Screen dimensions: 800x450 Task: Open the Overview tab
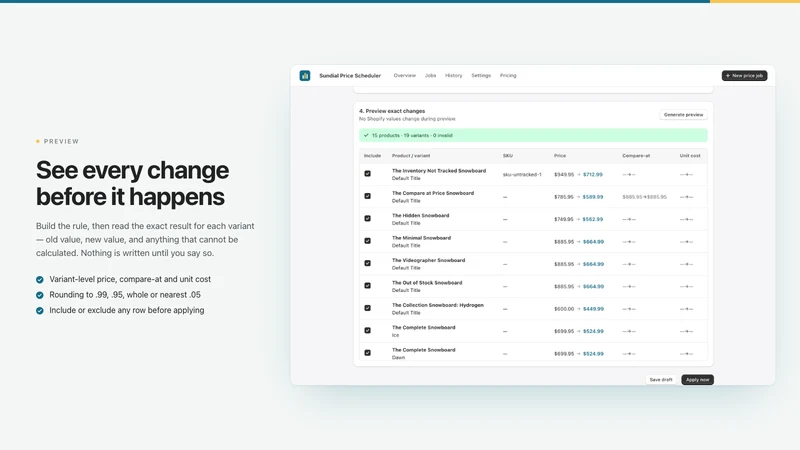(405, 76)
